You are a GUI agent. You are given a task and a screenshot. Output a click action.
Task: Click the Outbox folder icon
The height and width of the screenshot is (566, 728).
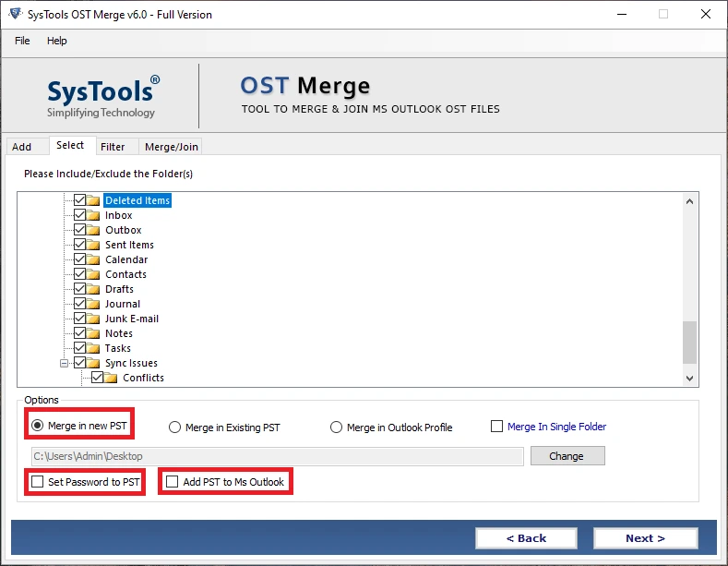(x=93, y=231)
